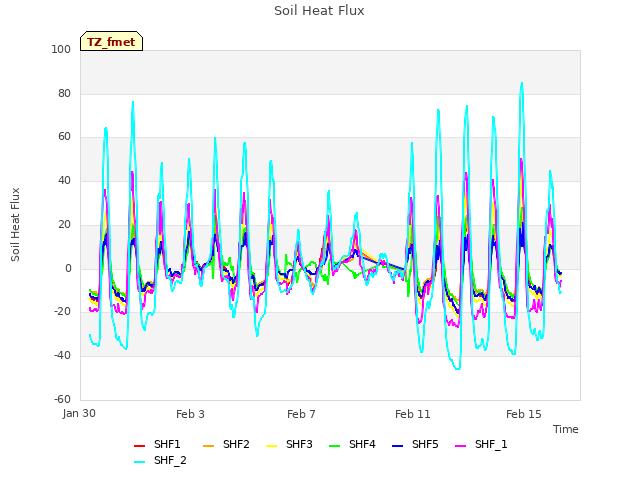
Task: Click the -20 y-axis tick label
Action: (62, 312)
